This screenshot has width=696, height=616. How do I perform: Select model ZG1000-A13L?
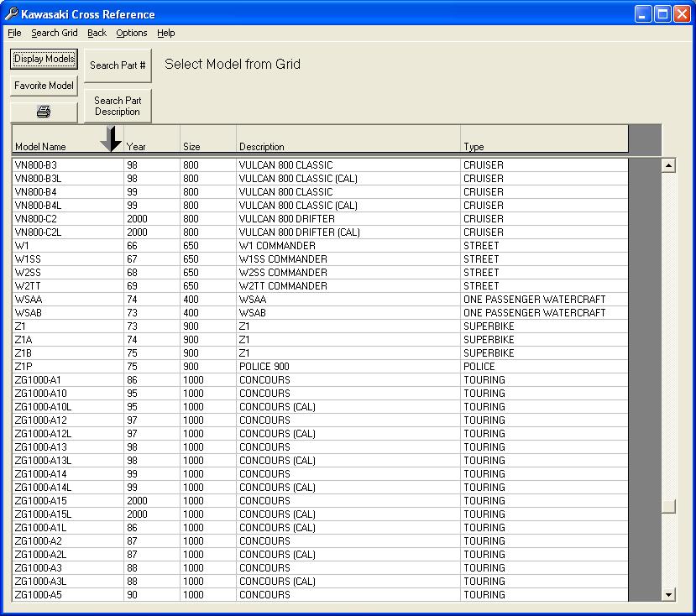(320, 460)
